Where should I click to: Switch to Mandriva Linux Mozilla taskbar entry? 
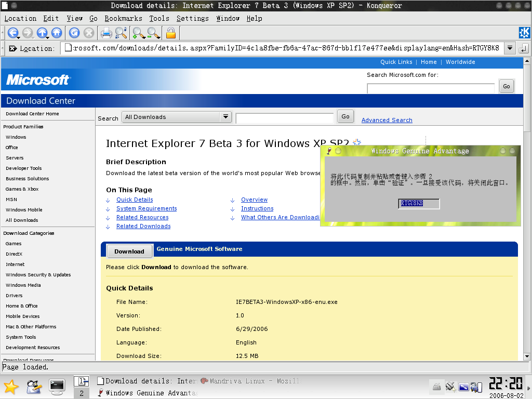click(x=250, y=381)
